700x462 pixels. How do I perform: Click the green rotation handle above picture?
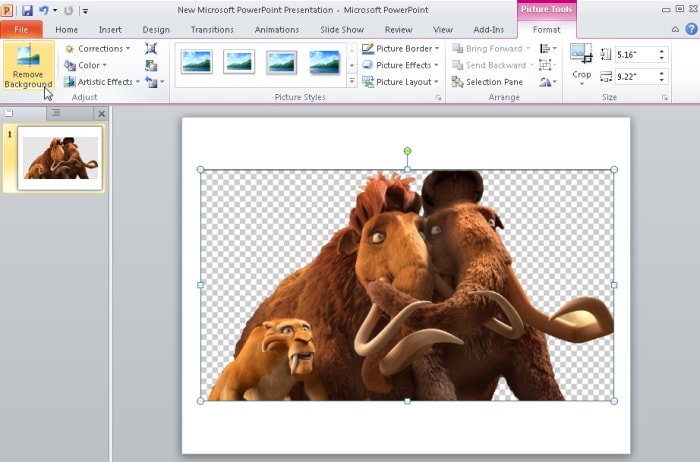407,151
